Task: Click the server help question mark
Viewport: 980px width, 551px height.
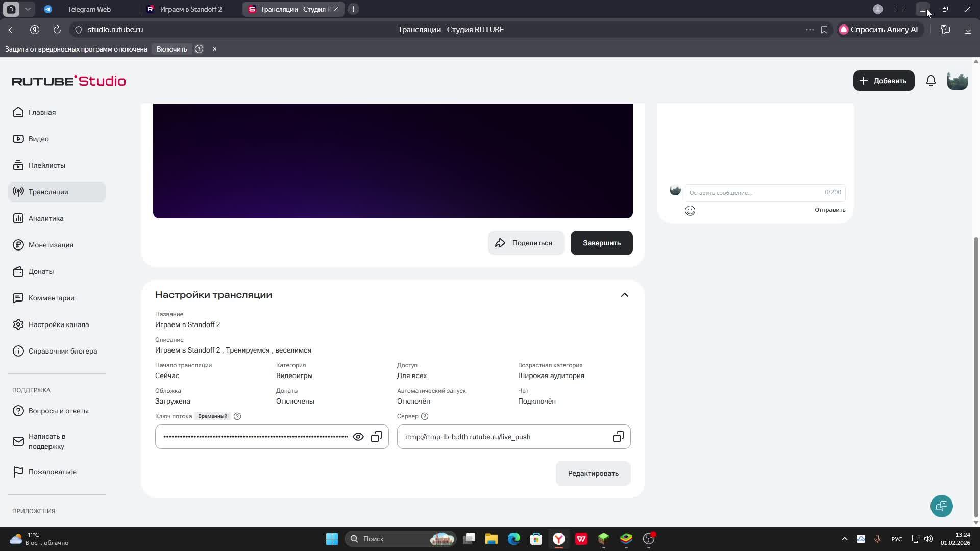Action: coord(425,416)
